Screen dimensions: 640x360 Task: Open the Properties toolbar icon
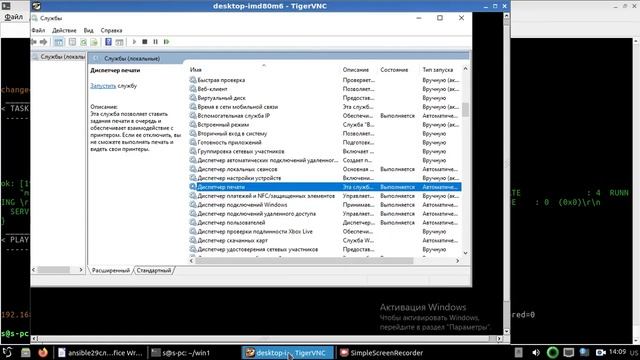[x=72, y=42]
